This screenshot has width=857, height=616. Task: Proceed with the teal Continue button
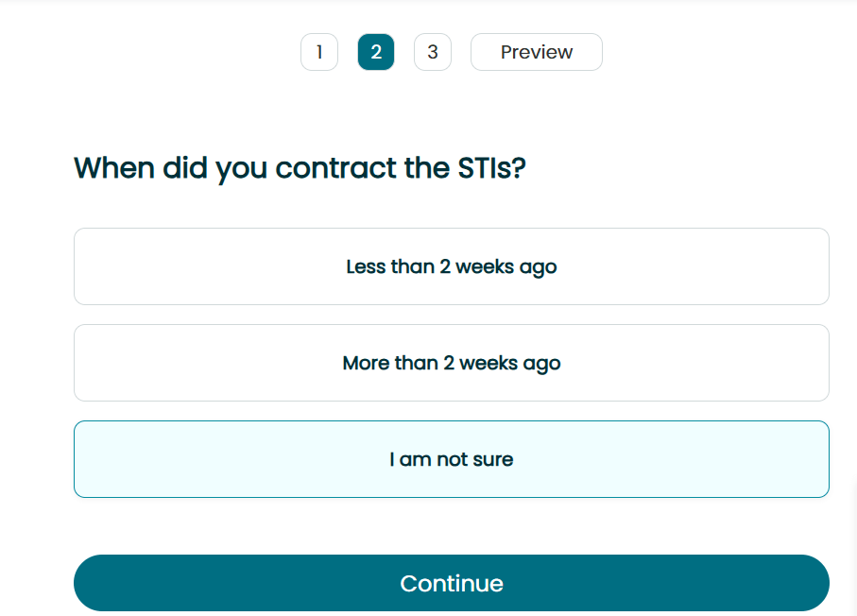pos(452,583)
